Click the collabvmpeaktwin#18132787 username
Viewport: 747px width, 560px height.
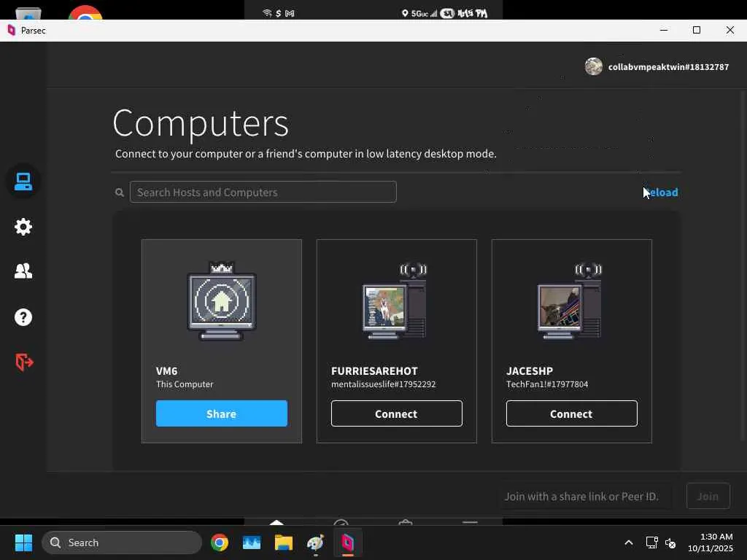pos(668,67)
